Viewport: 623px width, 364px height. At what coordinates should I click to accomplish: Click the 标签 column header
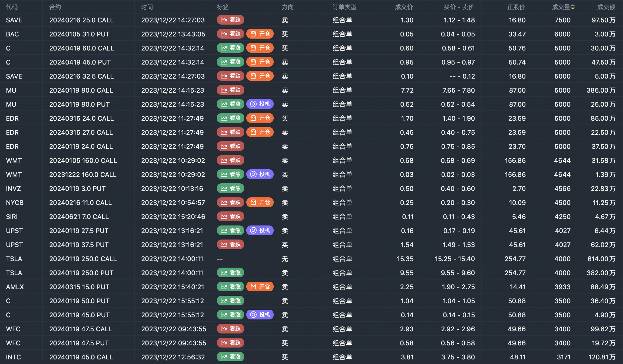coord(223,7)
